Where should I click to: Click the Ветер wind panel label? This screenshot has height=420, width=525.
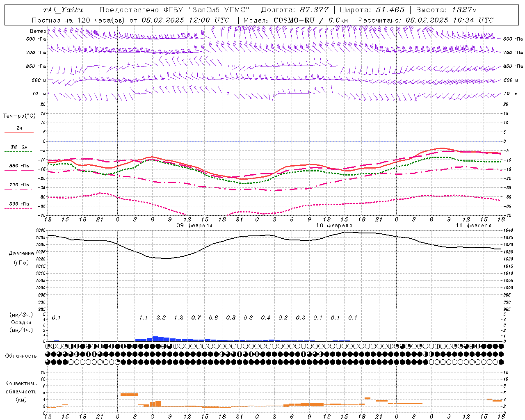[38, 31]
